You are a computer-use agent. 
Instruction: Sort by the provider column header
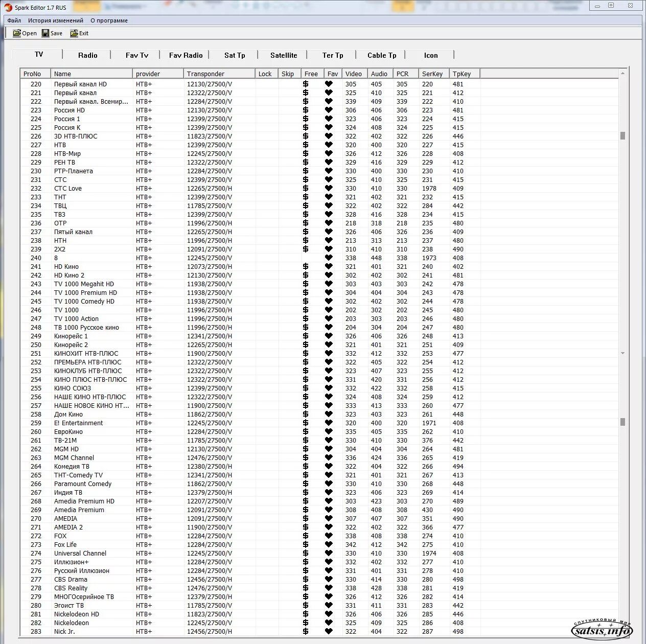coord(158,74)
